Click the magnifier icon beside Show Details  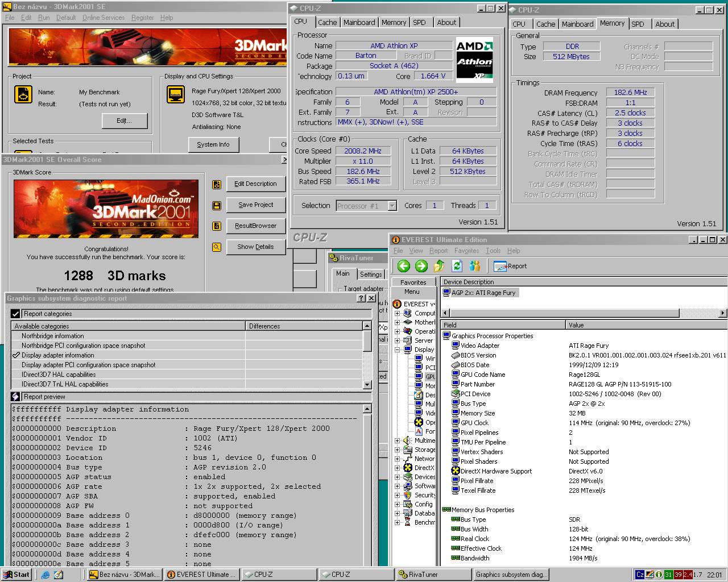coord(216,247)
